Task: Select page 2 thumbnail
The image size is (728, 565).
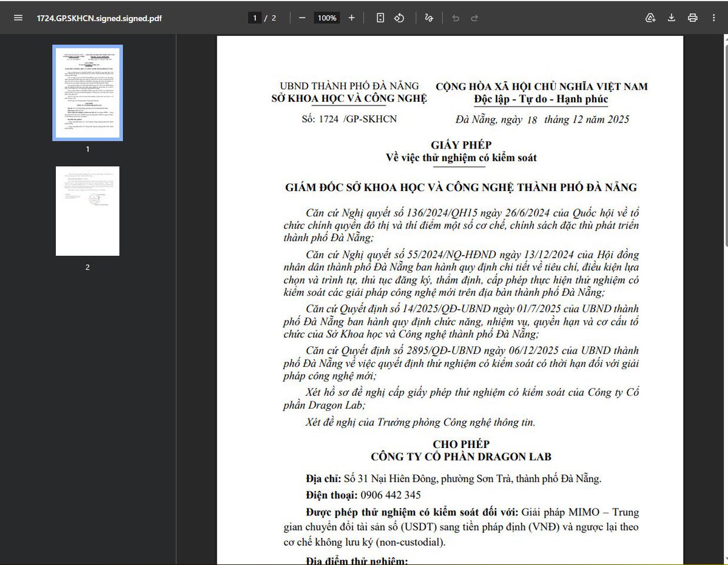Action: coord(87,211)
